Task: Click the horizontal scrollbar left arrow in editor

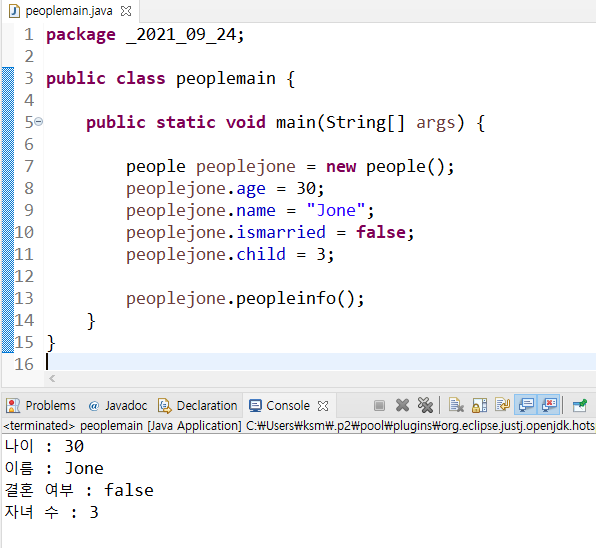Action: pyautogui.click(x=52, y=379)
